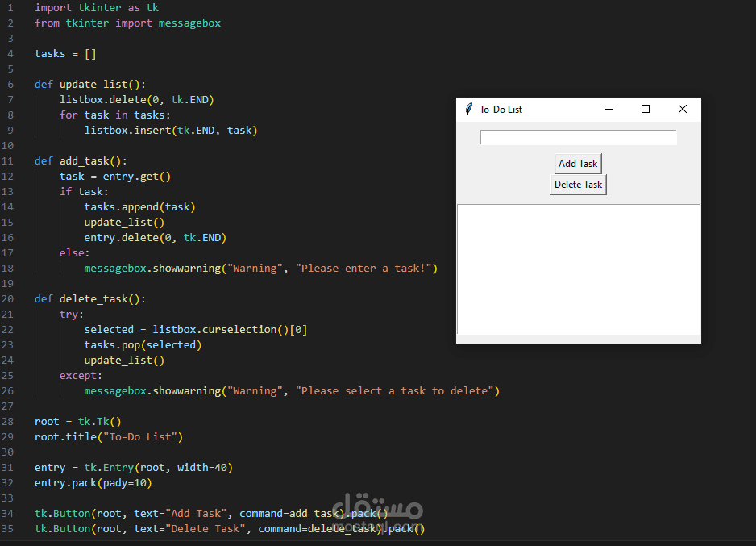
Task: Click 'def add_task():' definition
Action: (81, 161)
